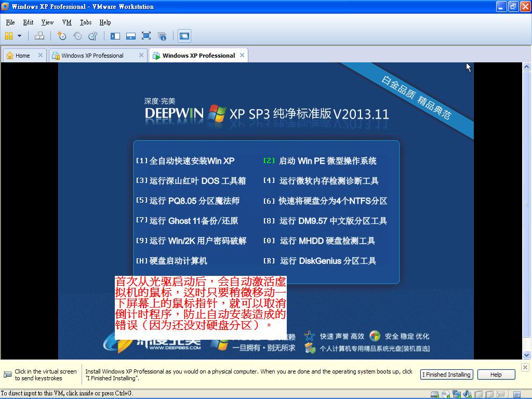Choose option [6] split disk into 4 NTFS

(325, 201)
